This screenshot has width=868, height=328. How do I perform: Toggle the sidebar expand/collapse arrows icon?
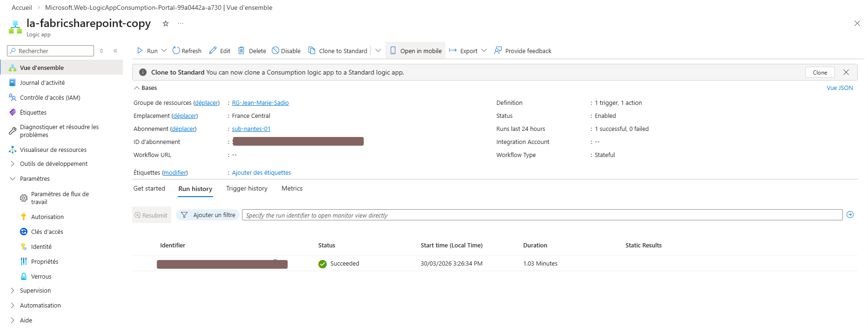pyautogui.click(x=101, y=51)
